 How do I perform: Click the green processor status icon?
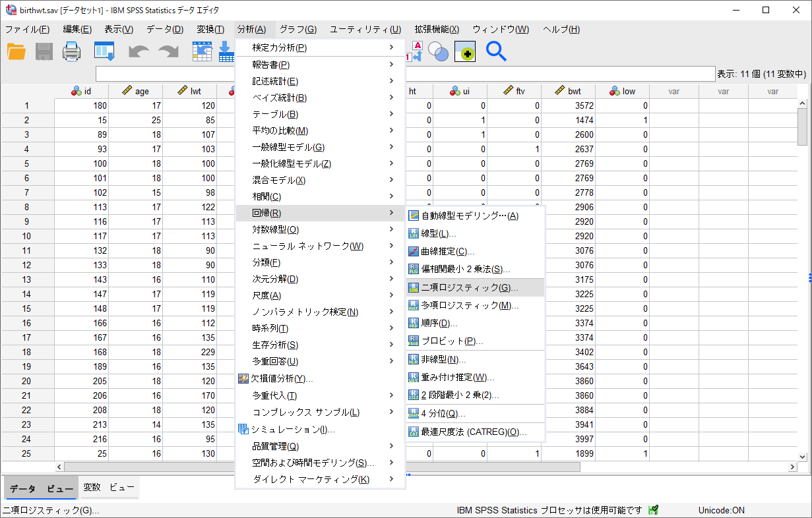pyautogui.click(x=654, y=509)
